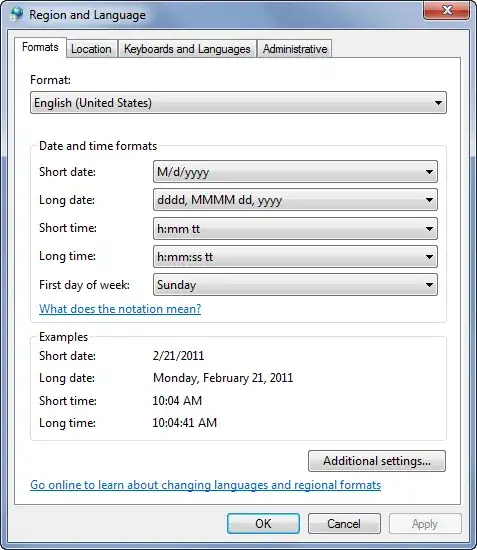
Task: Open the Short date format dropdown
Action: coord(295,172)
